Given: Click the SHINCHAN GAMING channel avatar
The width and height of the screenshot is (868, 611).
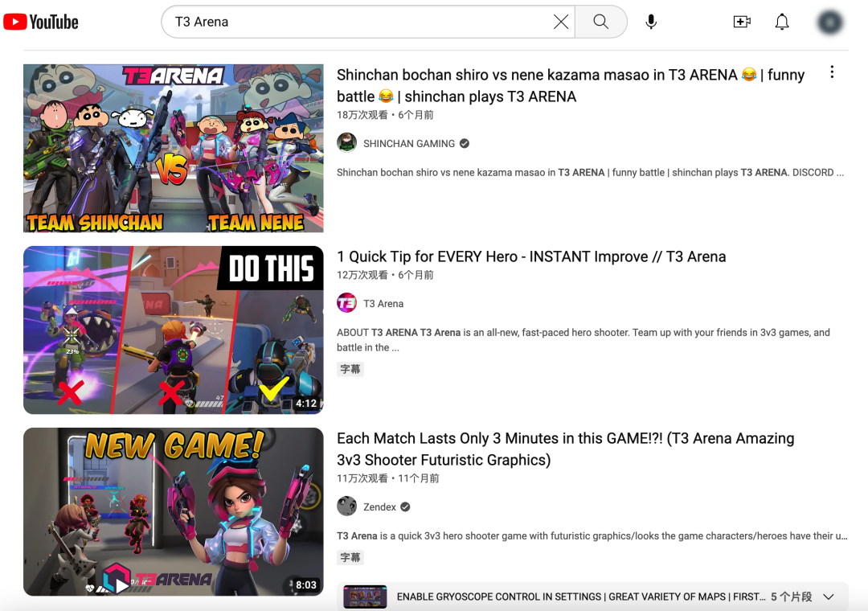Looking at the screenshot, I should pyautogui.click(x=346, y=143).
